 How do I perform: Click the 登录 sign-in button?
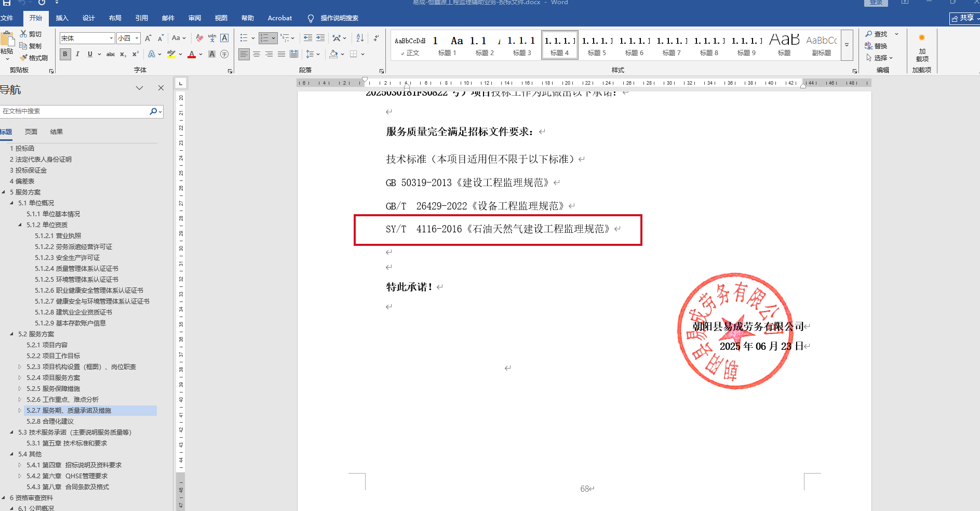pos(876,3)
